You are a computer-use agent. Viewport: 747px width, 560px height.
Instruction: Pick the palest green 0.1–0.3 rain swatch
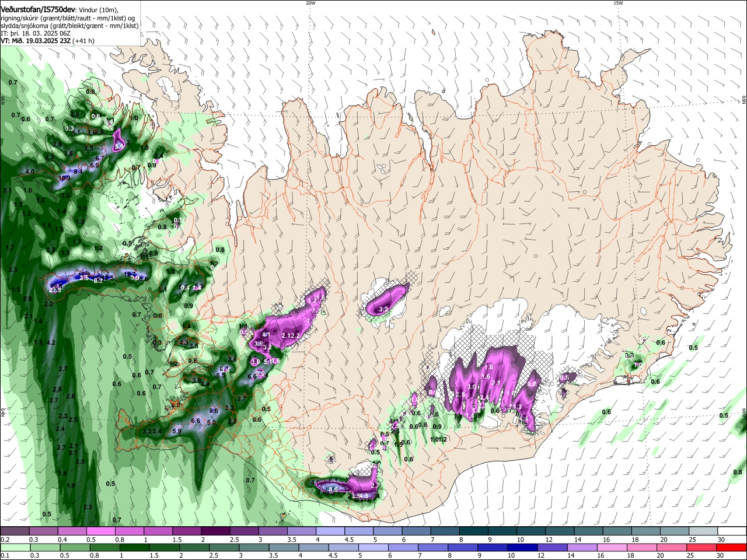point(15,548)
